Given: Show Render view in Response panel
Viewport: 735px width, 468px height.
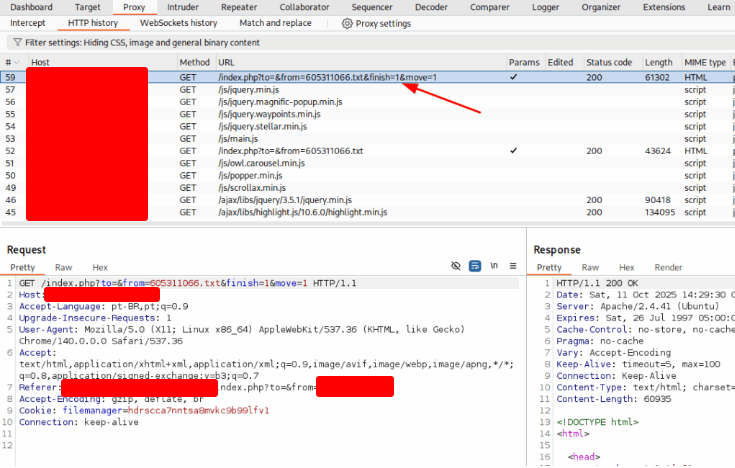Looking at the screenshot, I should click(668, 268).
